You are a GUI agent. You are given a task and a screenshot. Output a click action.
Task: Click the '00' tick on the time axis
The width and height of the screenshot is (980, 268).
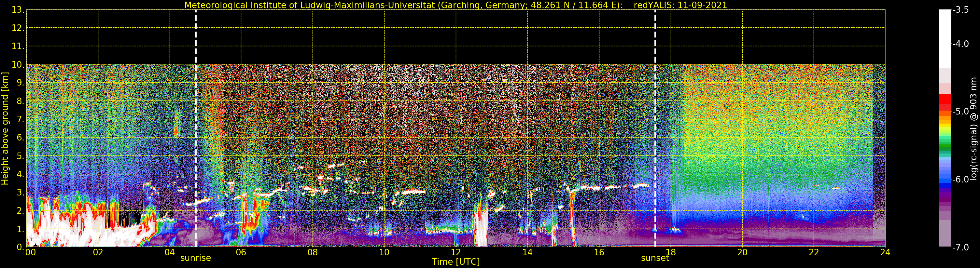[30, 252]
